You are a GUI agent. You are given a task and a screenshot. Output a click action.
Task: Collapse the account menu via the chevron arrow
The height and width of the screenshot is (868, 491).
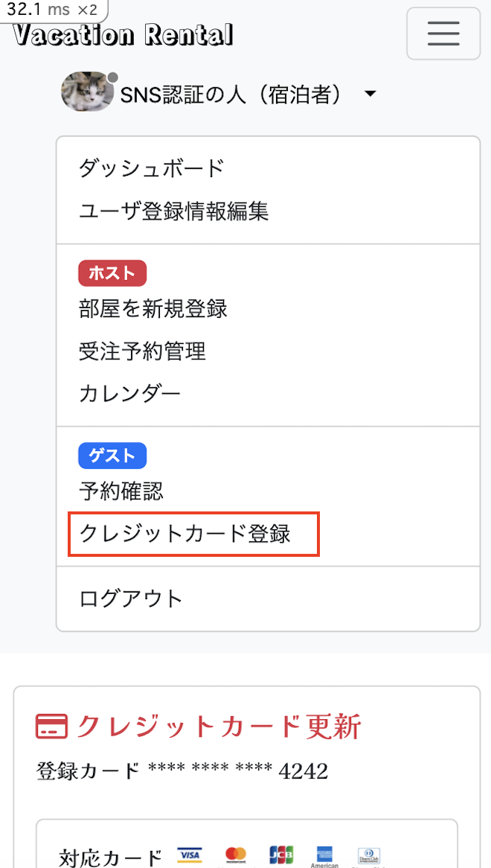(x=370, y=94)
